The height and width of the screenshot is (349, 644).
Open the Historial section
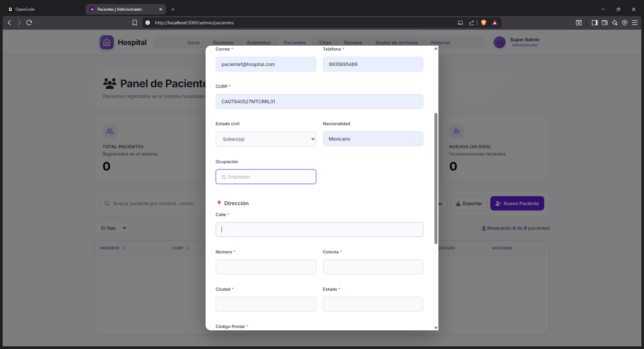click(x=440, y=43)
